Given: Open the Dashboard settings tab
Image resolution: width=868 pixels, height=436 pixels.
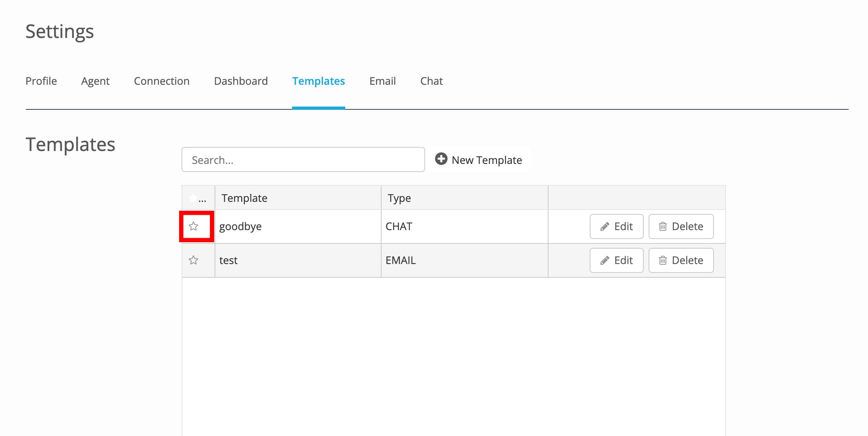Looking at the screenshot, I should [x=241, y=81].
